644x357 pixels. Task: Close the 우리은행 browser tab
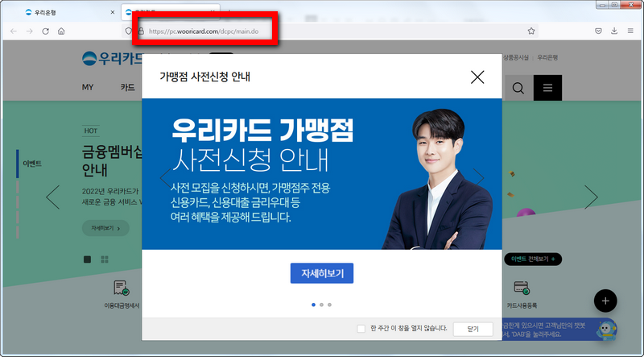point(113,12)
